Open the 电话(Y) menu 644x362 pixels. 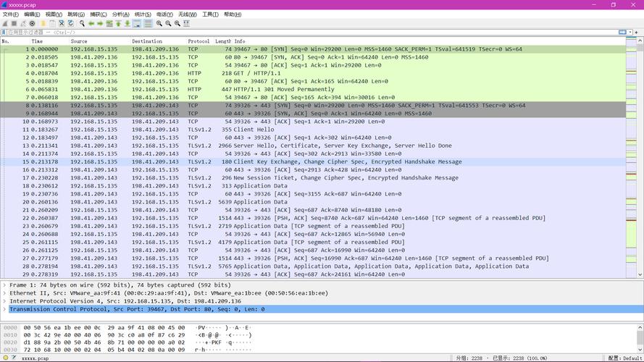click(164, 14)
